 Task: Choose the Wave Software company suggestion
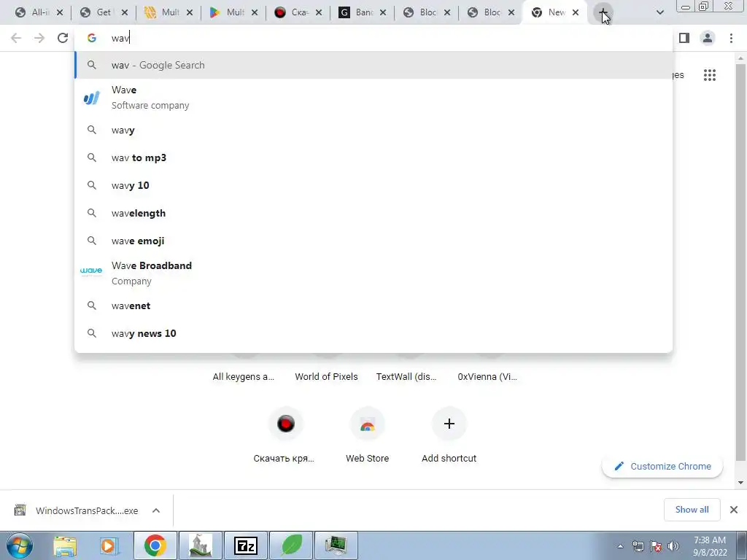pyautogui.click(x=373, y=98)
